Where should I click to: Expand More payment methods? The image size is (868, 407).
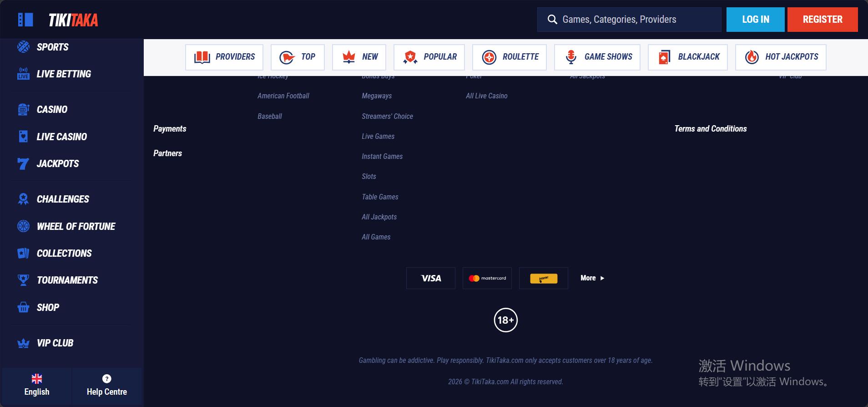coord(592,278)
